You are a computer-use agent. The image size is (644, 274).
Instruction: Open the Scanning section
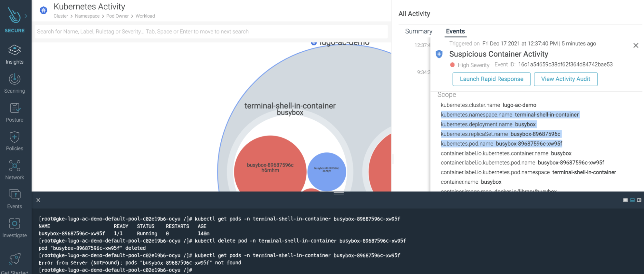[x=14, y=83]
